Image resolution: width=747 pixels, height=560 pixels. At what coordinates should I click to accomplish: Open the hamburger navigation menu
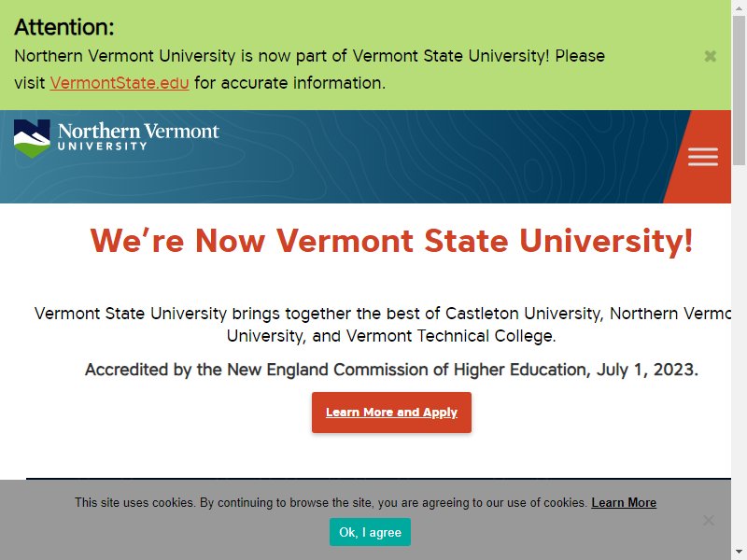tap(703, 157)
